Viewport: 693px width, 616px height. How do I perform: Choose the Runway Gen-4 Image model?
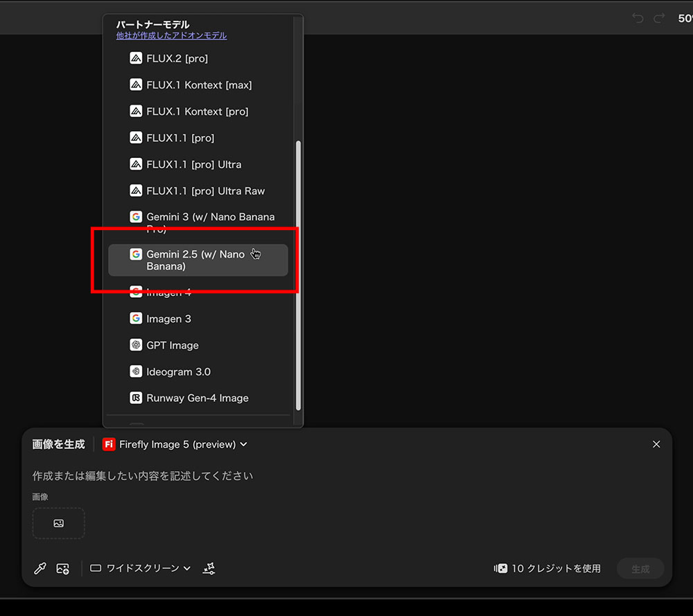[x=198, y=398]
